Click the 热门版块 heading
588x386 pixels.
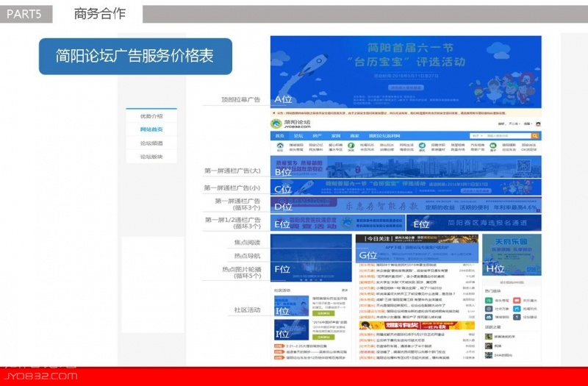click(x=492, y=291)
